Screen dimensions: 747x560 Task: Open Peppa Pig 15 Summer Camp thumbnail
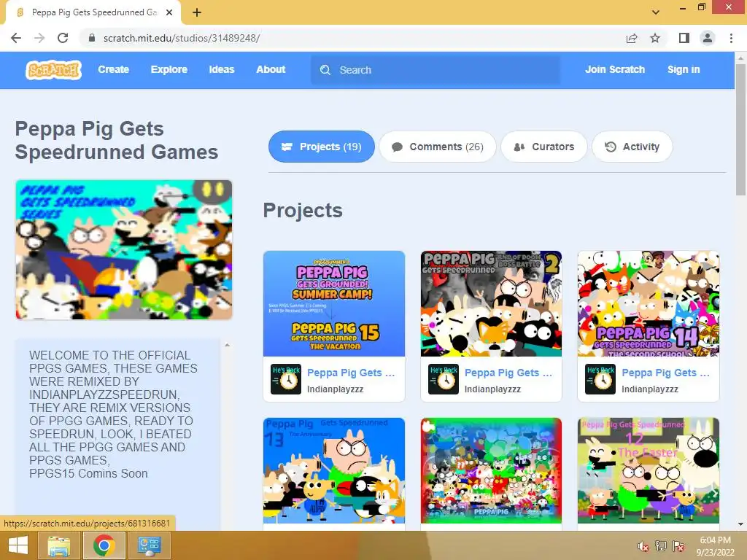click(x=334, y=304)
